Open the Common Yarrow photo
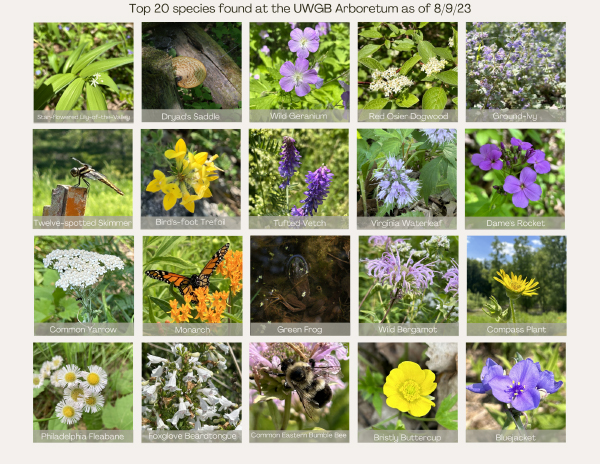Image resolution: width=600 pixels, height=464 pixels. click(84, 286)
